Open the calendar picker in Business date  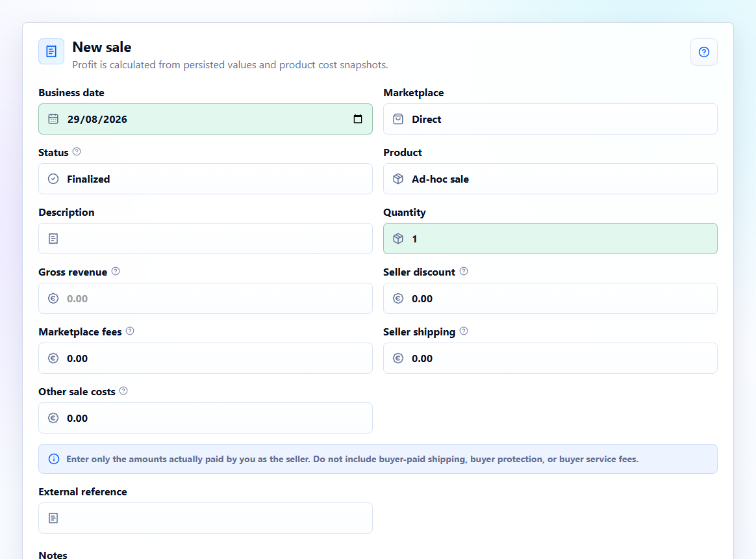click(x=358, y=119)
